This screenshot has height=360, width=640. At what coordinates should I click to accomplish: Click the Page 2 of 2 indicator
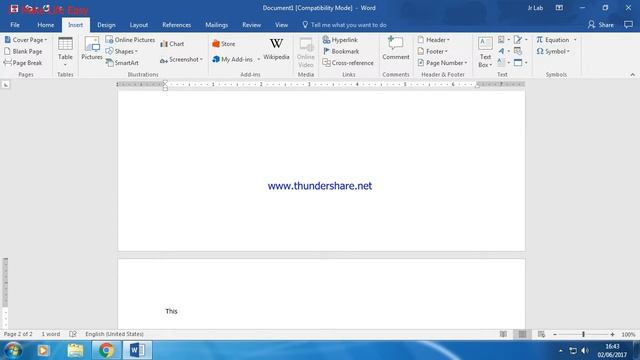tap(18, 334)
